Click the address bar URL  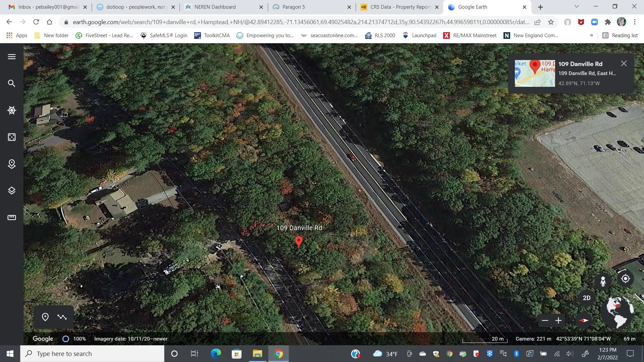[x=301, y=22]
